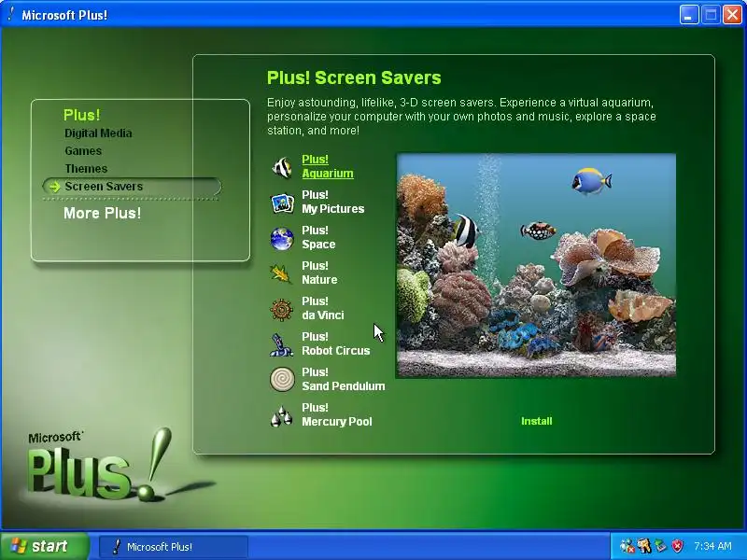Viewport: 747px width, 560px height.
Task: Close the Microsoft Plus! window
Action: [732, 15]
